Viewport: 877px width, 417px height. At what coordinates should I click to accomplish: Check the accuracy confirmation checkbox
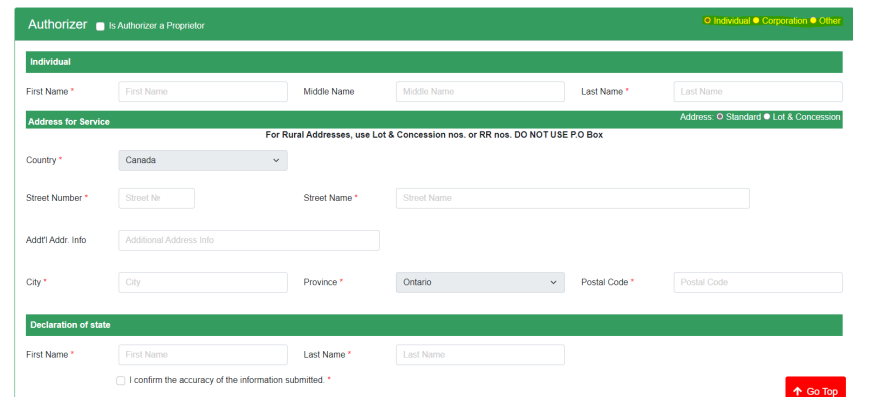coord(121,381)
